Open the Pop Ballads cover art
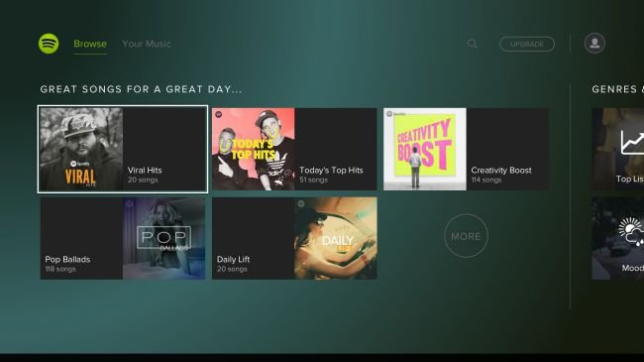Viewport: 644px width, 362px height. [x=163, y=239]
